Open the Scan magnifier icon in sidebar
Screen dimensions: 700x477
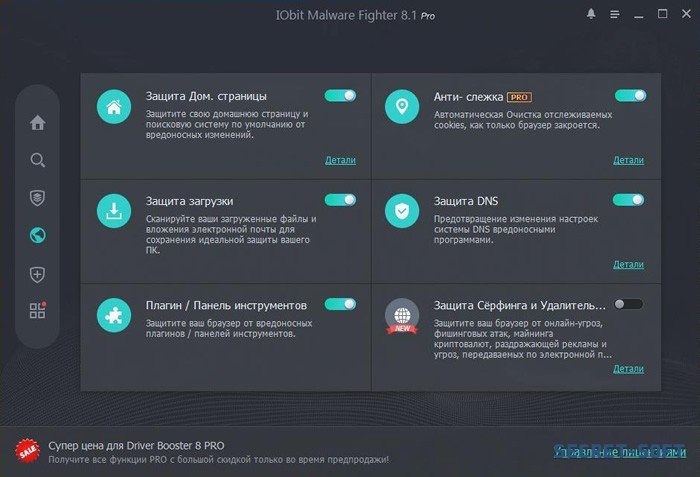tap(37, 160)
